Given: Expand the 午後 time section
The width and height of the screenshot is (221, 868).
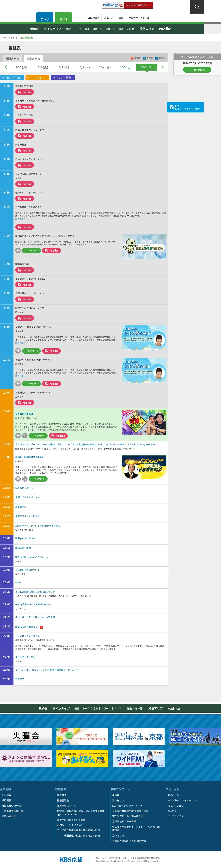Looking at the screenshot, I should click(37, 78).
